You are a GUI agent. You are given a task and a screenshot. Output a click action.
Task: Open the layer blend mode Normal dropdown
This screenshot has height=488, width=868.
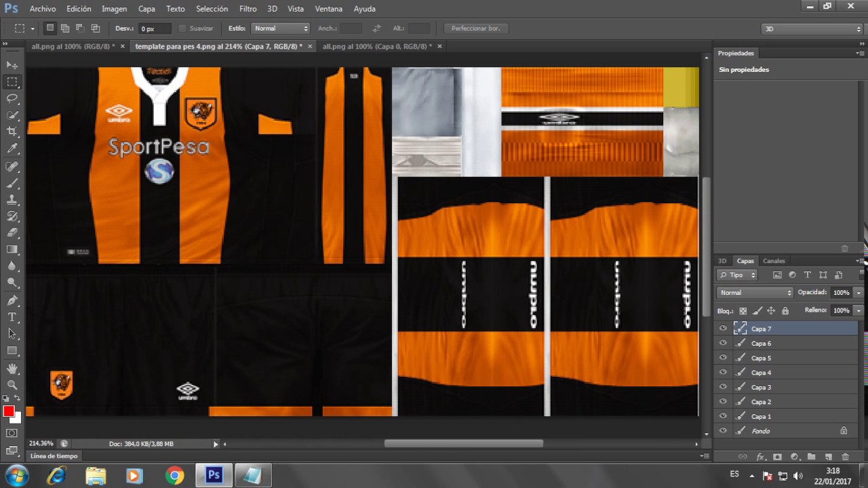pos(755,293)
